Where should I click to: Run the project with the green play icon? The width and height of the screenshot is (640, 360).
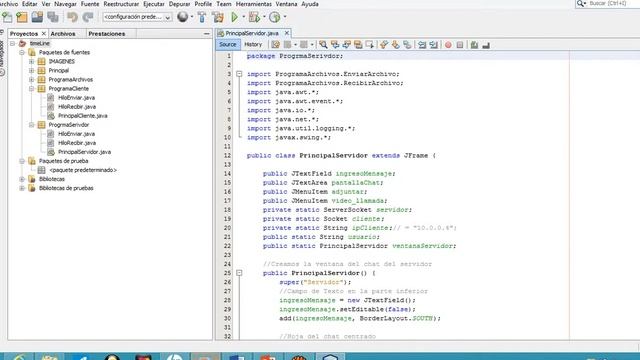click(235, 17)
